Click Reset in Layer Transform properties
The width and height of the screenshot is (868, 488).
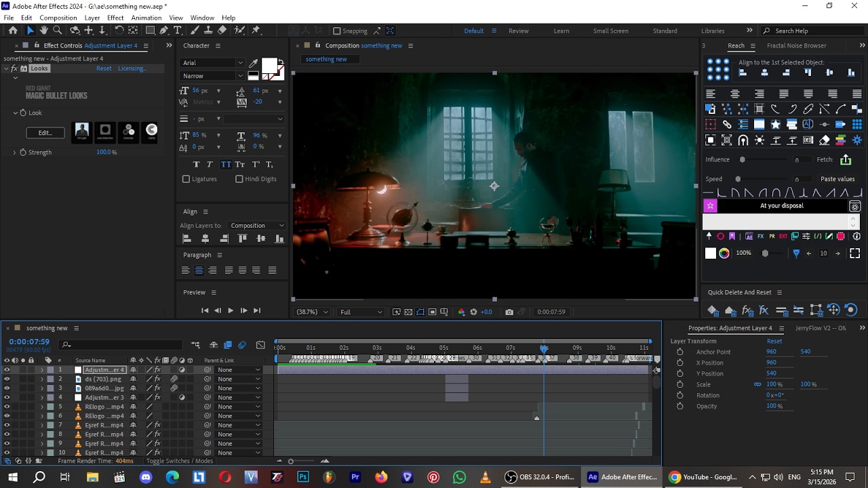[774, 341]
